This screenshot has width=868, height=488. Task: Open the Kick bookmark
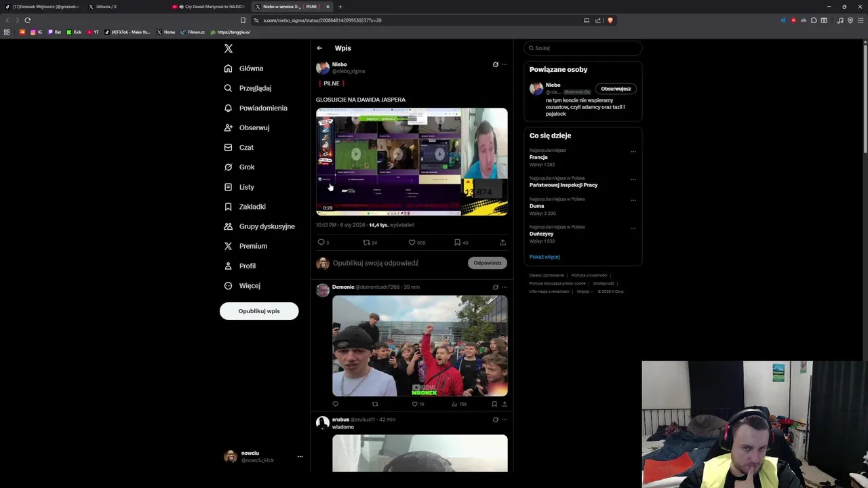pos(74,32)
